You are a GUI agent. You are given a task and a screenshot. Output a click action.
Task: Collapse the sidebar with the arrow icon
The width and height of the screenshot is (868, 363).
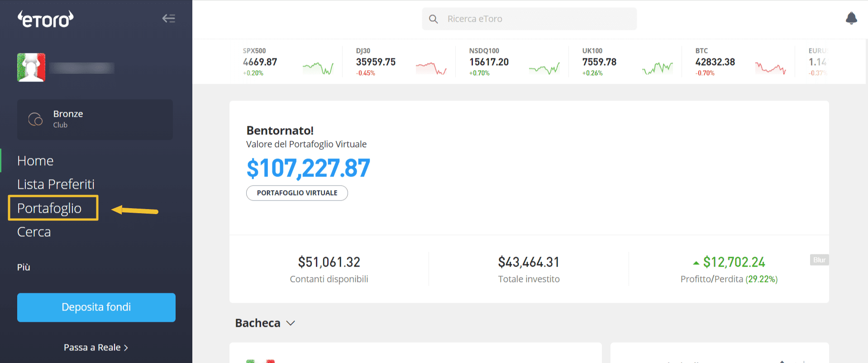[169, 19]
